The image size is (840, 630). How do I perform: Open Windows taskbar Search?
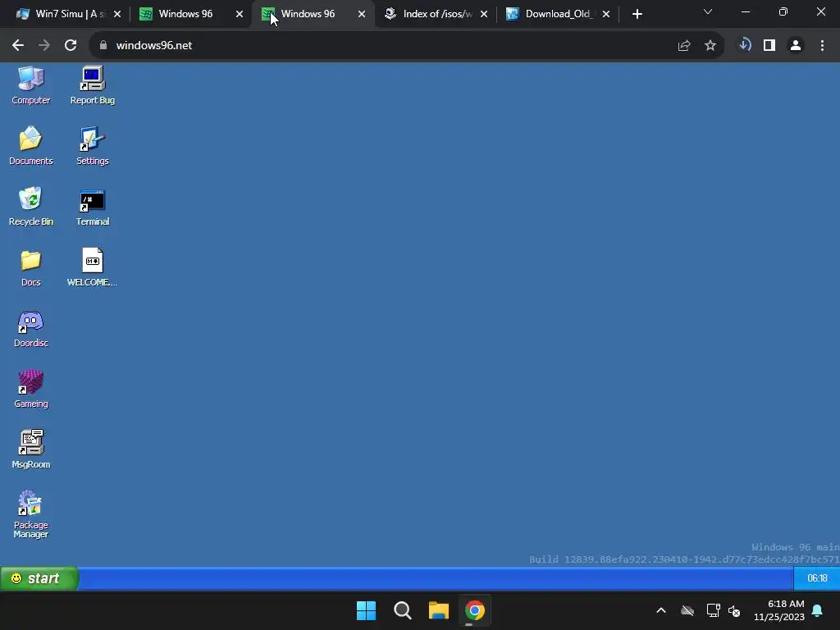tap(402, 610)
